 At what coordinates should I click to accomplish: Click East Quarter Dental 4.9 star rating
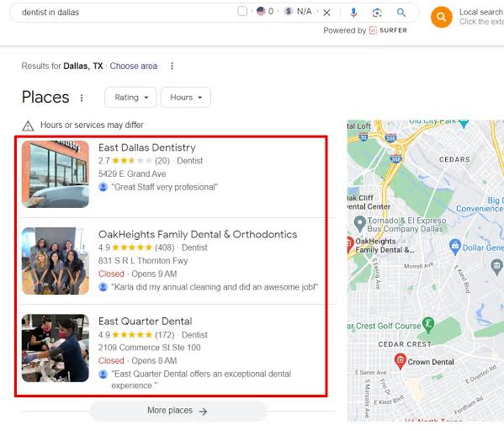click(132, 335)
